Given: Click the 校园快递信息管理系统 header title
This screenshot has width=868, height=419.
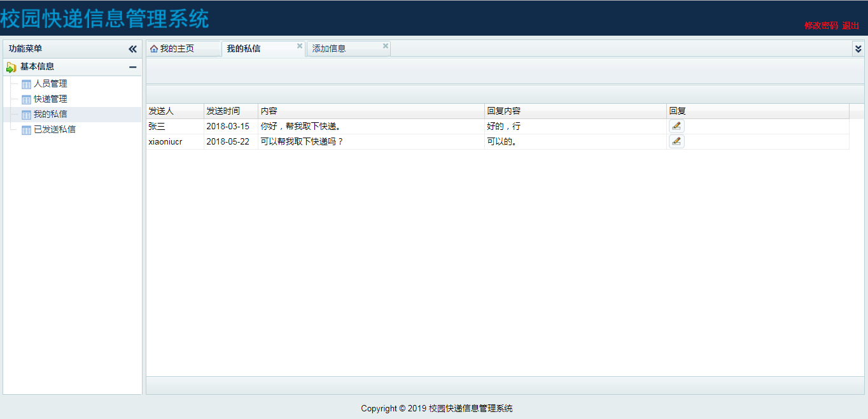Looking at the screenshot, I should click(104, 18).
